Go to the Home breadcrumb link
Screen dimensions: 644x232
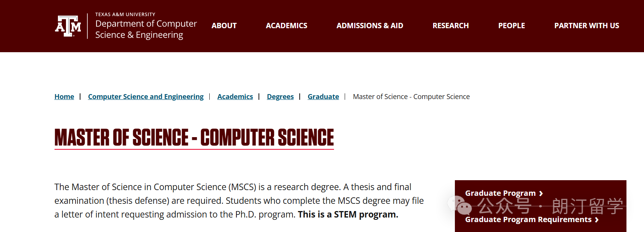click(x=64, y=97)
